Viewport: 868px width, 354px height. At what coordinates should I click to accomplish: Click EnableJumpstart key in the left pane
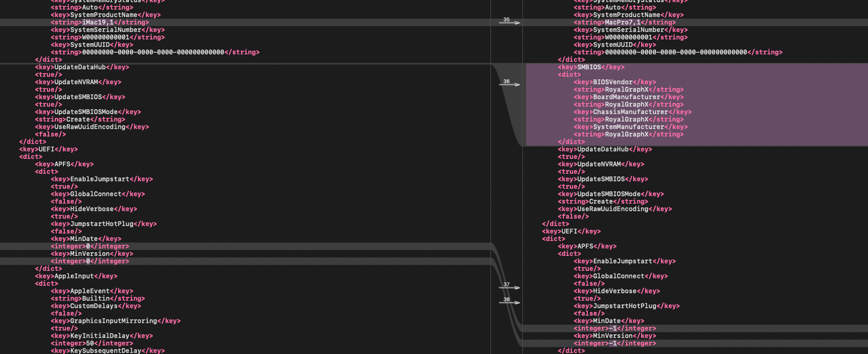click(x=102, y=179)
